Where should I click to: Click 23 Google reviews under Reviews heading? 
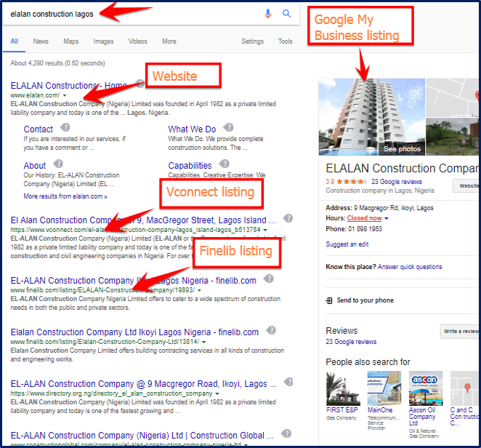(351, 342)
